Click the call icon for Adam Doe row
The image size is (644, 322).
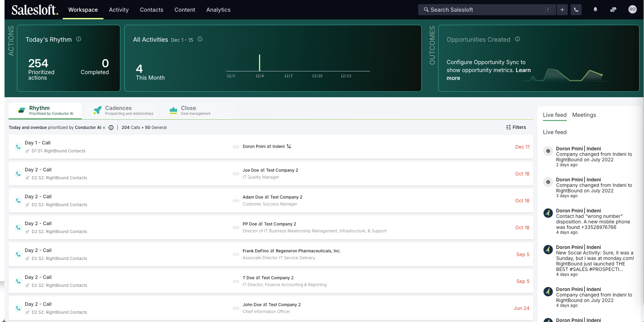[18, 201]
